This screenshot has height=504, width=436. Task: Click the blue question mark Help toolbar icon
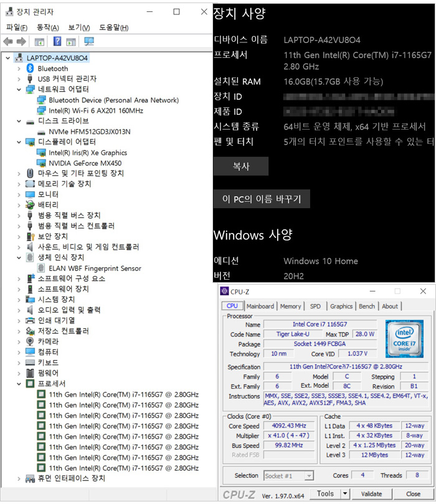(57, 41)
